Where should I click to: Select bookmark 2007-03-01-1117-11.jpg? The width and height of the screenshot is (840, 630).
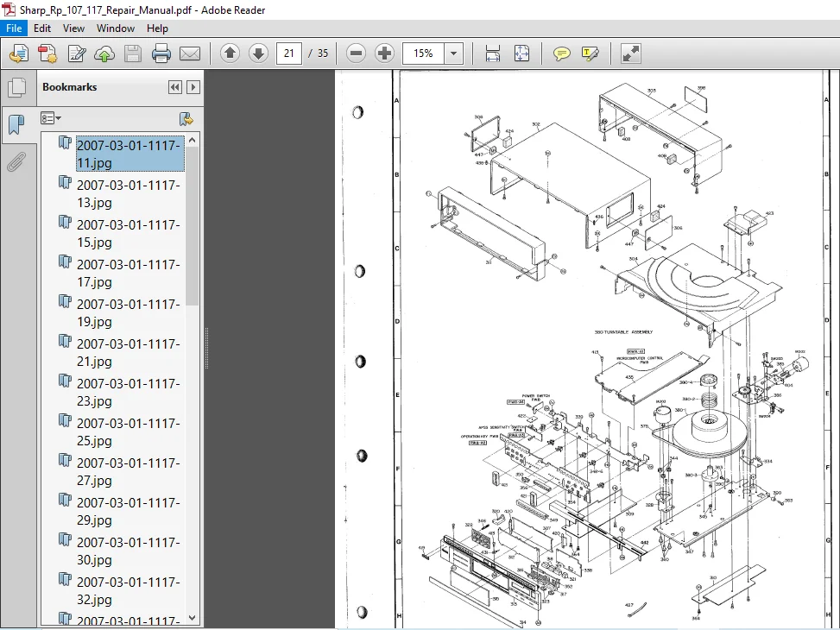click(x=129, y=154)
